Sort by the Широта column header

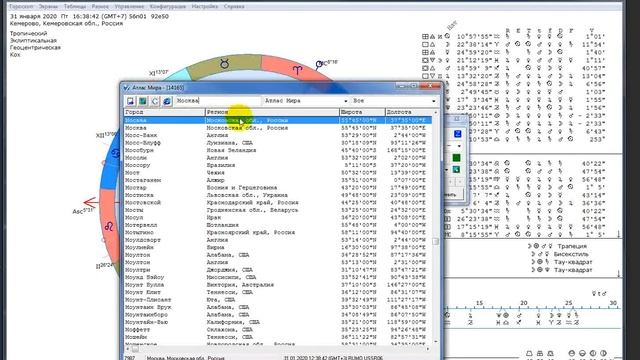[362, 112]
